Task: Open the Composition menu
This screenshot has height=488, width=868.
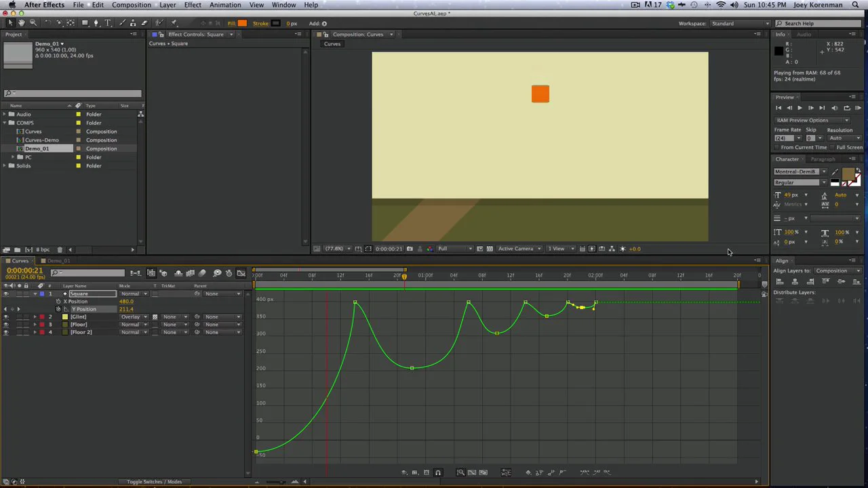Action: pyautogui.click(x=132, y=5)
